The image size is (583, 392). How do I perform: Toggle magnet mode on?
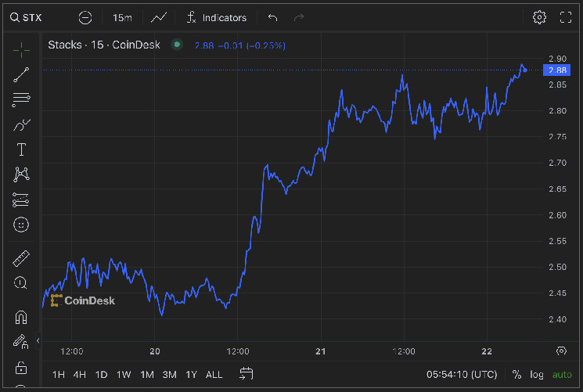click(21, 318)
